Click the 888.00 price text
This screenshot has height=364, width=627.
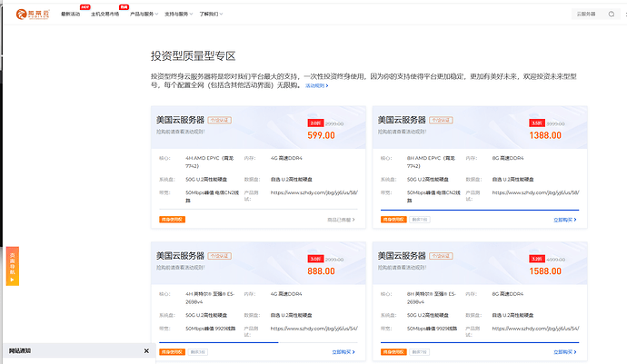point(321,271)
